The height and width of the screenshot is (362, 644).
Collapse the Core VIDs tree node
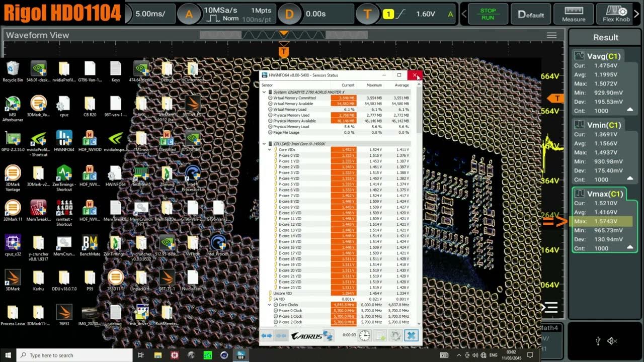click(x=270, y=150)
